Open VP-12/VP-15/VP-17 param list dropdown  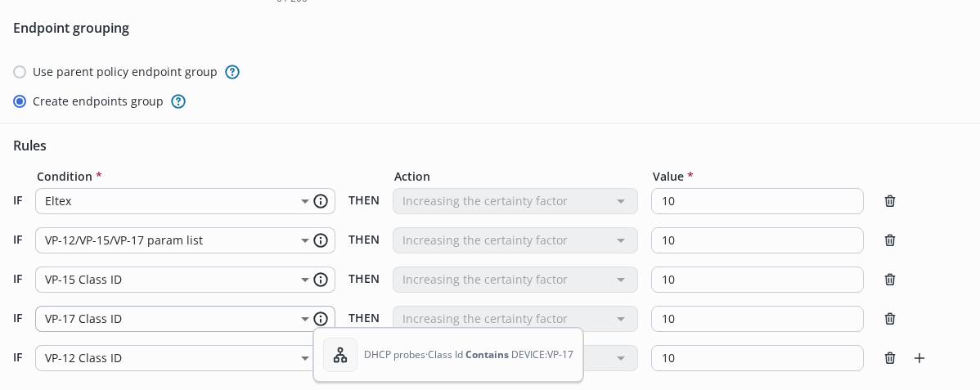click(304, 240)
